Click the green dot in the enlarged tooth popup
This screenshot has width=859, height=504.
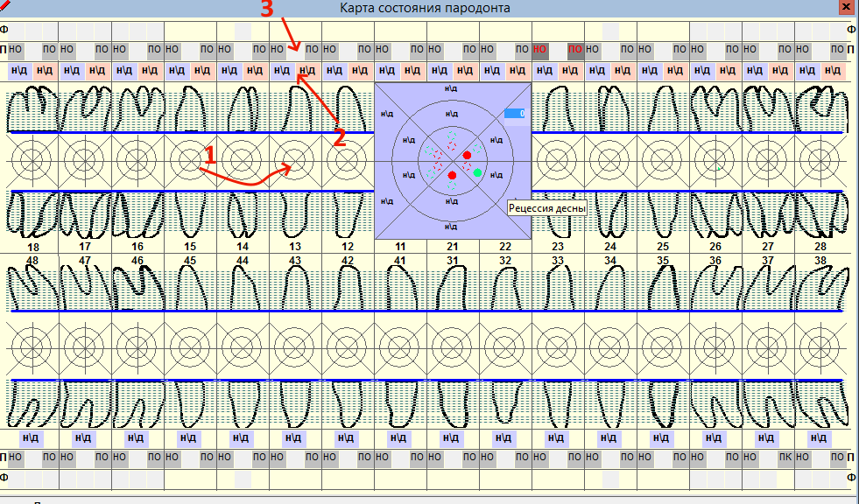pyautogui.click(x=477, y=173)
